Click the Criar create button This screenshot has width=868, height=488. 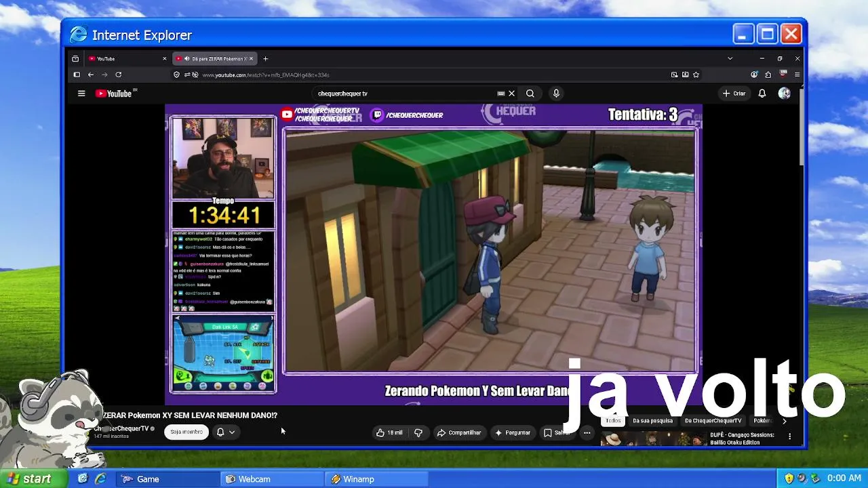click(x=734, y=94)
